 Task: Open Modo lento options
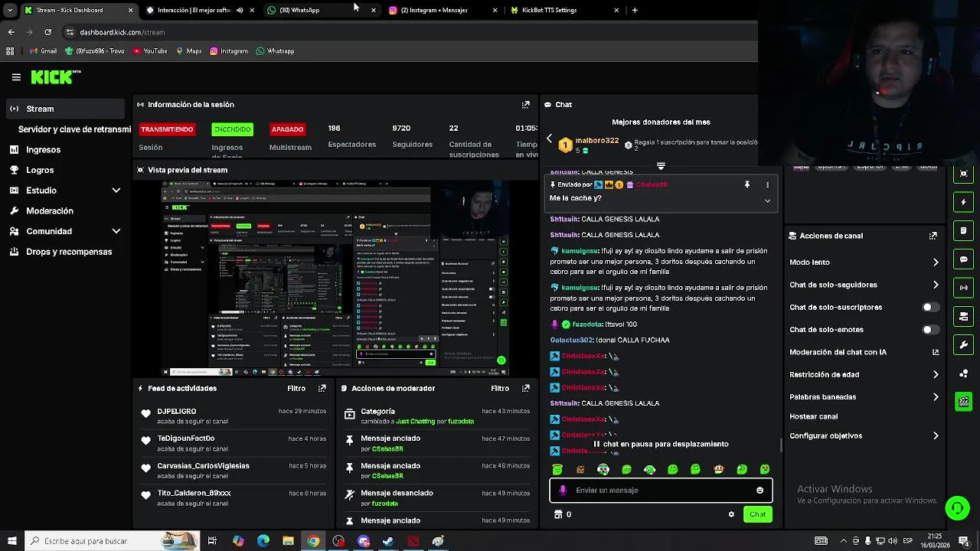click(864, 262)
